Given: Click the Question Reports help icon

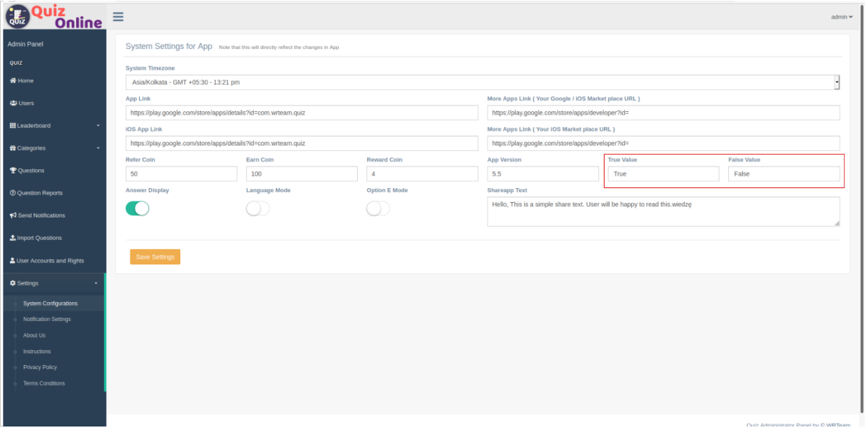Looking at the screenshot, I should 13,193.
